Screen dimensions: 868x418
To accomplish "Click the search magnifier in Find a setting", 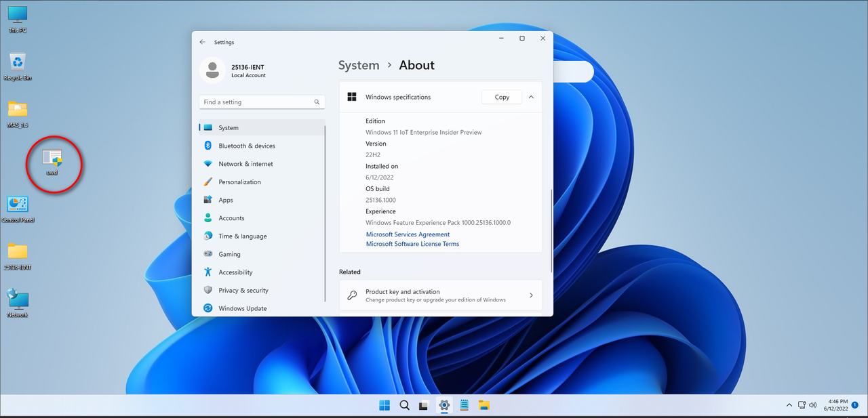I will pyautogui.click(x=317, y=102).
